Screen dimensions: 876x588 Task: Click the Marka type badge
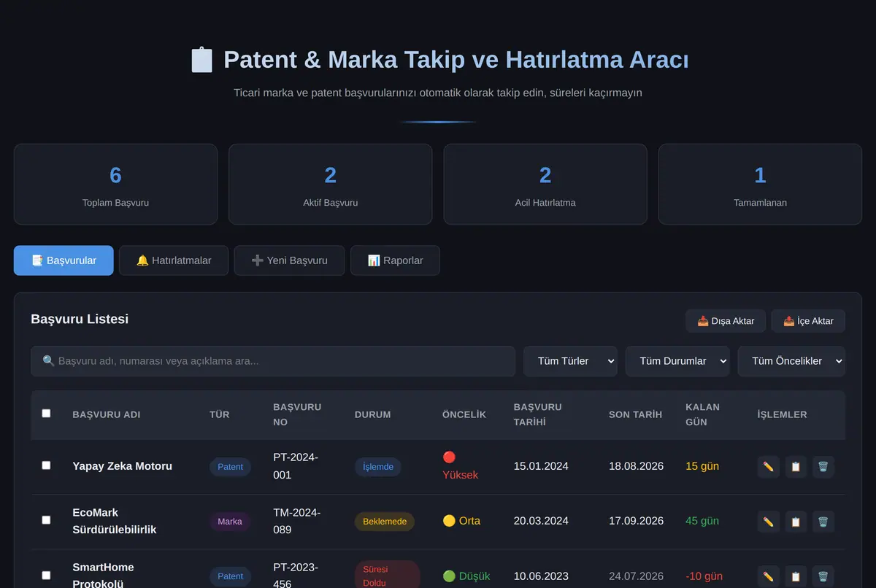click(x=230, y=522)
